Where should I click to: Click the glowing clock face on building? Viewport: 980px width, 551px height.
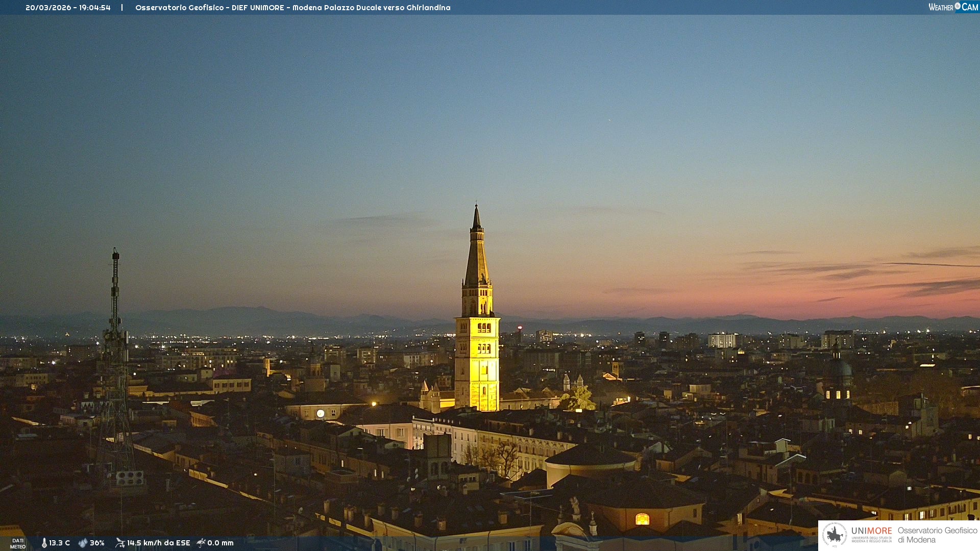(x=321, y=413)
